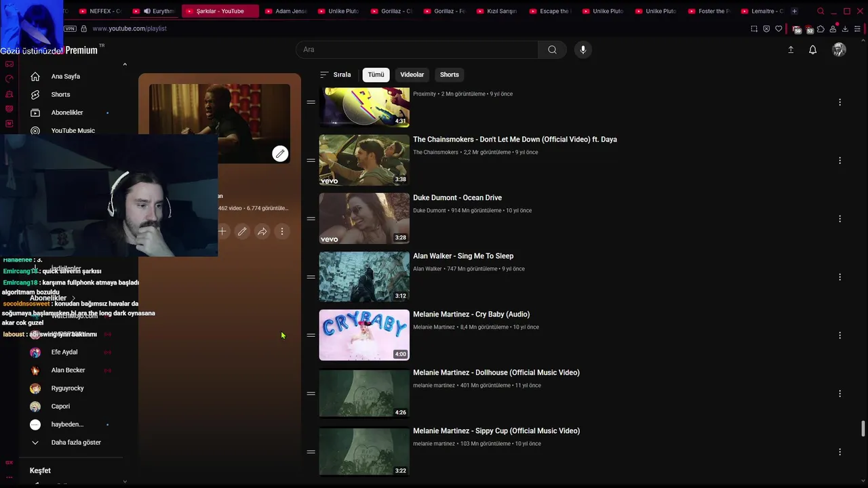Edit playlist thumbnail pencil icon
Image resolution: width=868 pixels, height=488 pixels.
click(x=280, y=154)
